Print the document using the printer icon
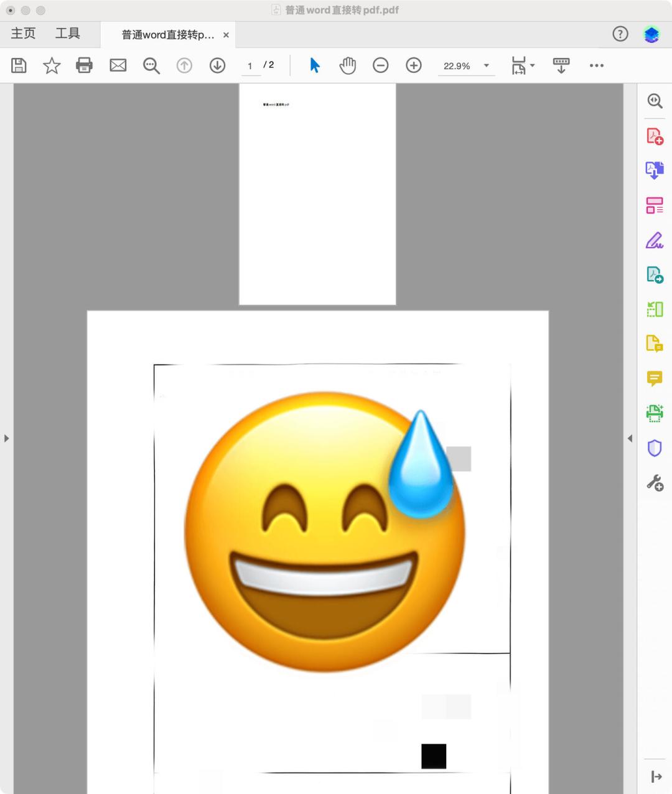Image resolution: width=672 pixels, height=794 pixels. 84,65
